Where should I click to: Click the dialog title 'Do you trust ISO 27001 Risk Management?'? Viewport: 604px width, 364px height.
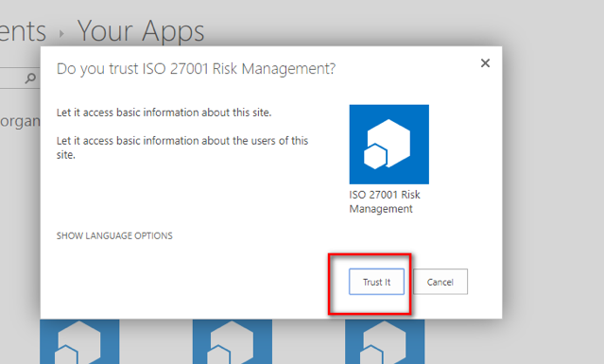point(196,69)
